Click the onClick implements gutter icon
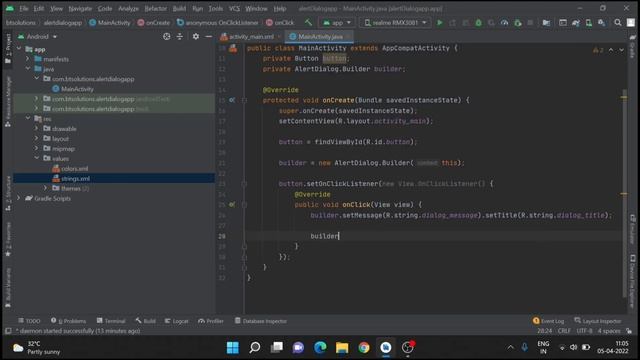640x360 pixels. (232, 204)
